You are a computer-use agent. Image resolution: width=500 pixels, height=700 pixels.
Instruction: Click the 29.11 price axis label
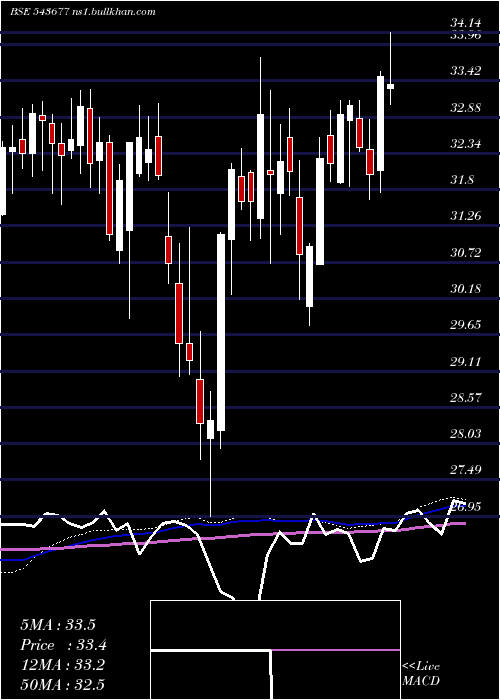(x=466, y=361)
